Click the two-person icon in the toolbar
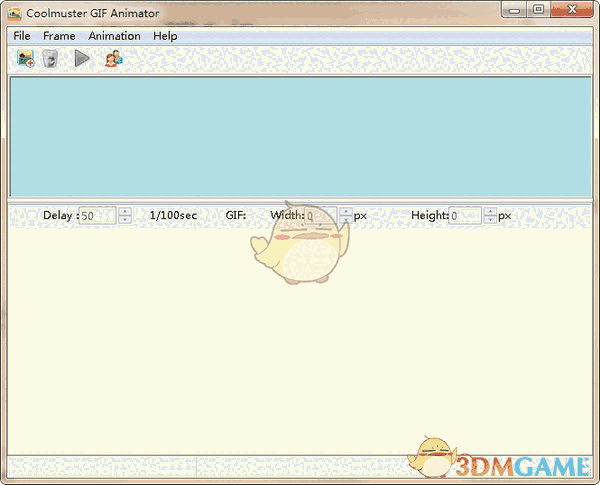This screenshot has height=485, width=600. pyautogui.click(x=114, y=59)
